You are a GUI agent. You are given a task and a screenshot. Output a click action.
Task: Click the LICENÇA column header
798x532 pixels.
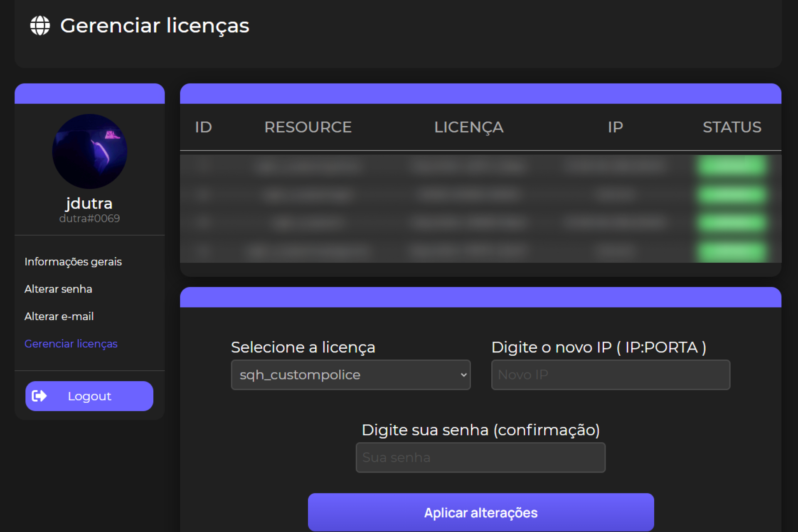click(468, 127)
